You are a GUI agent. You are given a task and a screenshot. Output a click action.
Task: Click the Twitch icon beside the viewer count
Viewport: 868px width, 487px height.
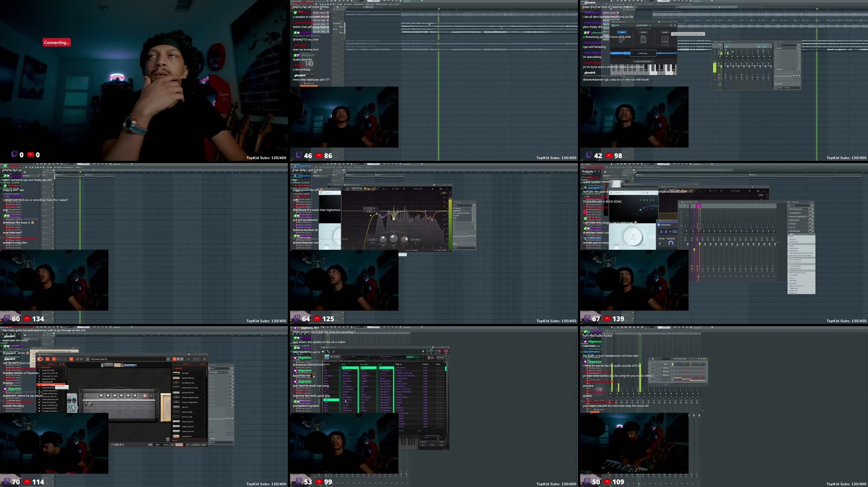click(x=14, y=154)
